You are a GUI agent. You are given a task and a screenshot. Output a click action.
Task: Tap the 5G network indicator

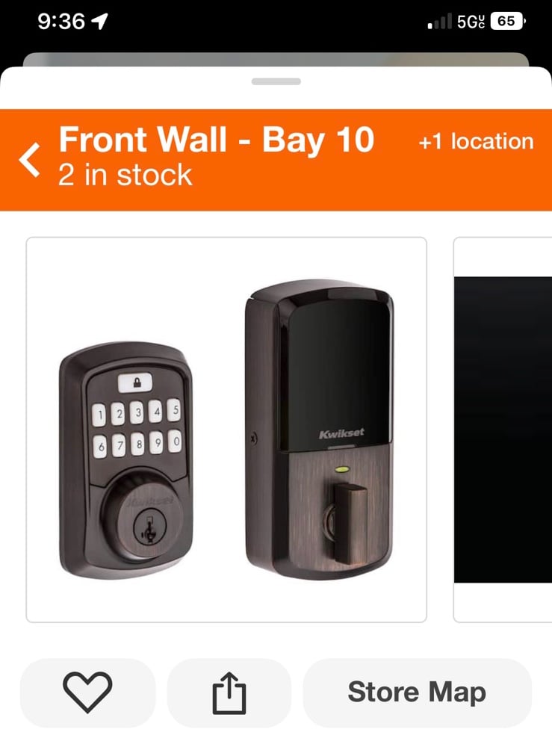click(471, 21)
